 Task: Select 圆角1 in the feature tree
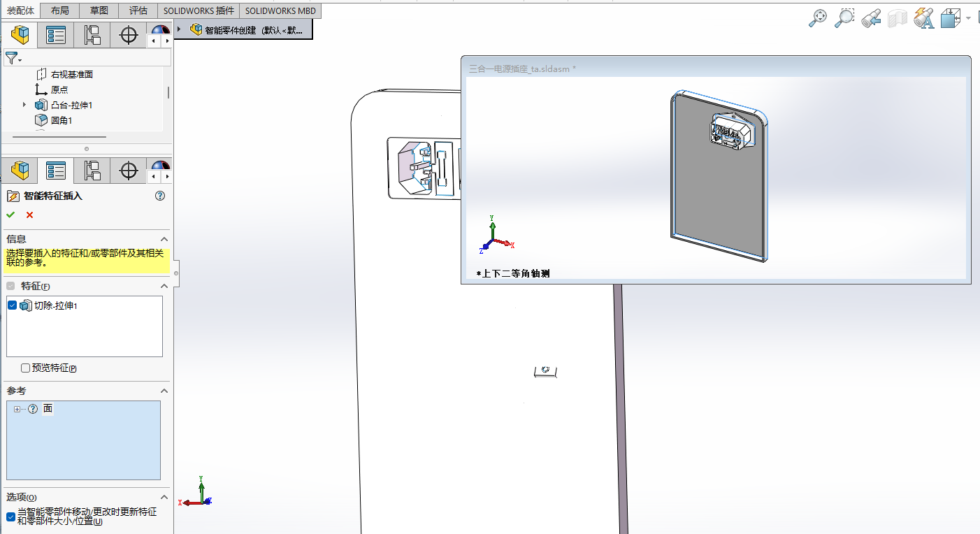62,120
